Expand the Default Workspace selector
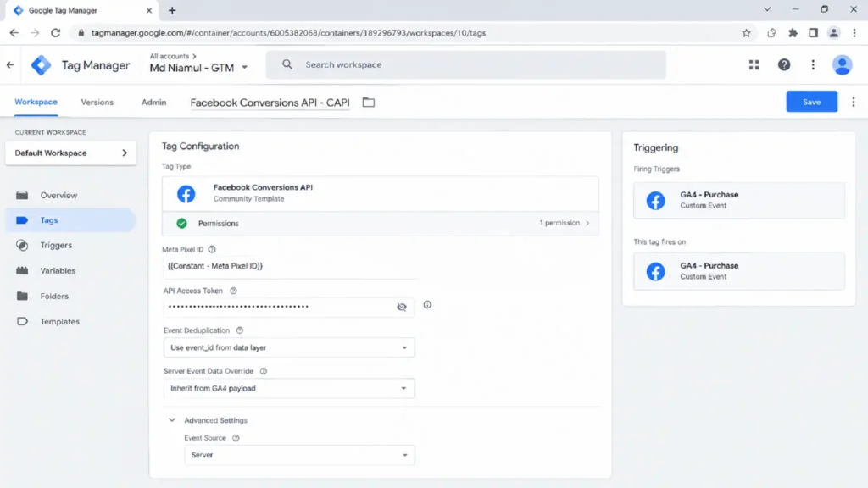 pos(71,152)
